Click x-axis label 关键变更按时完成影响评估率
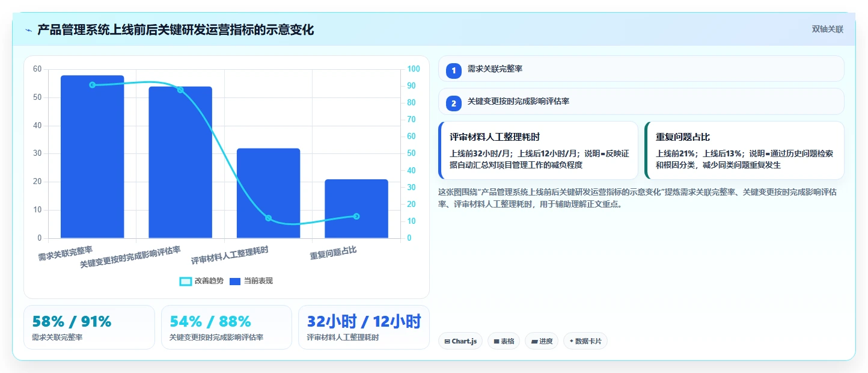Screen dimensions: 868x373 pyautogui.click(x=130, y=257)
